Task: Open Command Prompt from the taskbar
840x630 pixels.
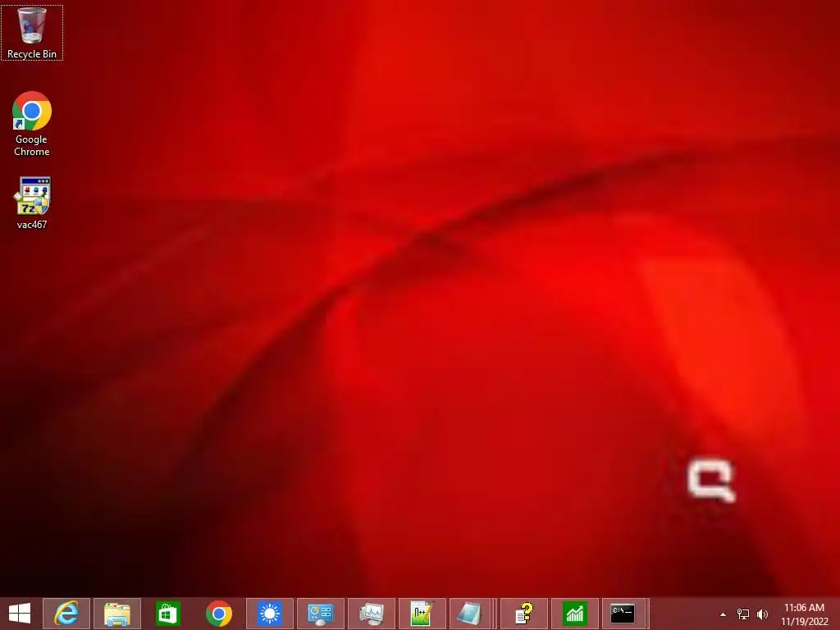Action: click(x=624, y=614)
